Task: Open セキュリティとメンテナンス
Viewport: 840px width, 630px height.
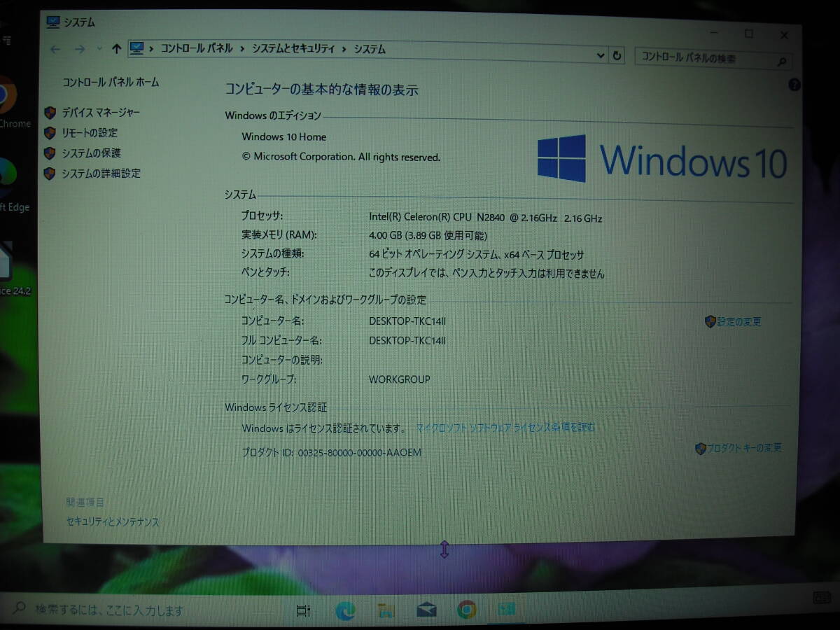Action: click(113, 521)
